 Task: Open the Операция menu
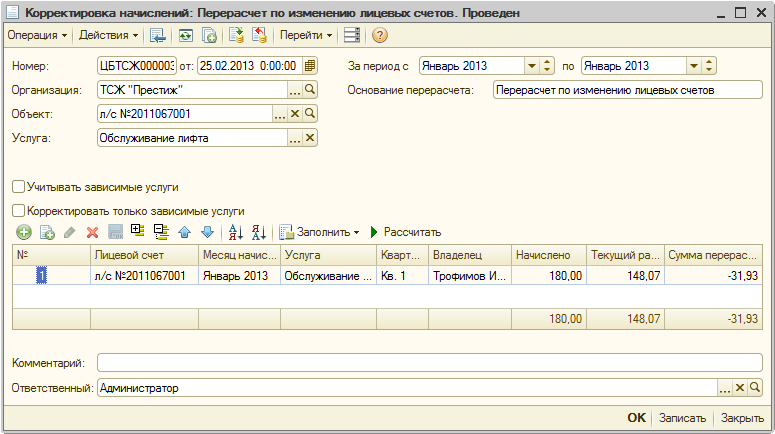click(x=37, y=35)
